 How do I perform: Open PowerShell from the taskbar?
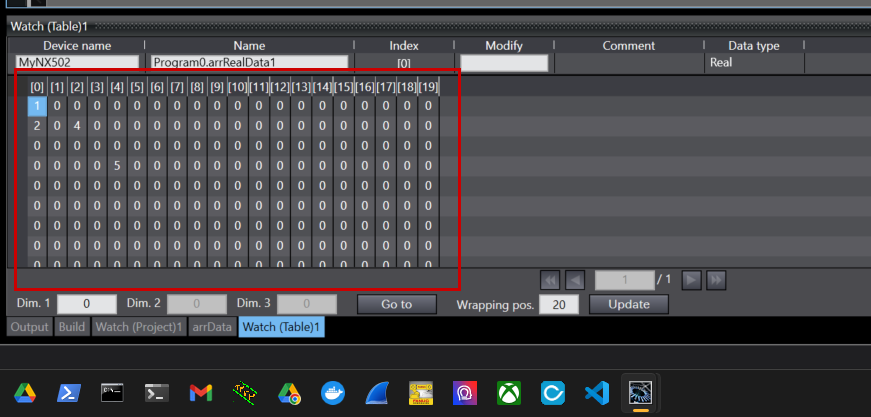(x=69, y=393)
